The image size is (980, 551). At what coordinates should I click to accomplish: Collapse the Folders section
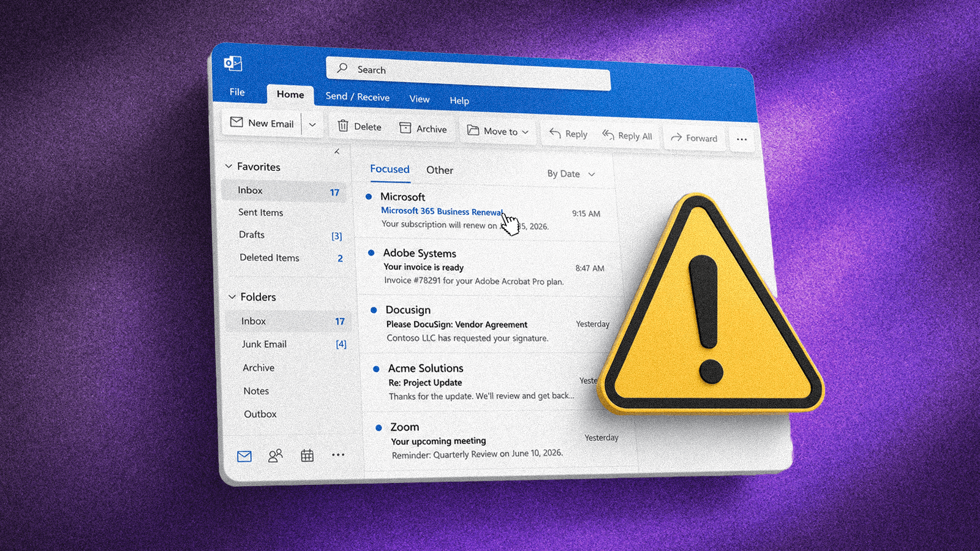tap(232, 297)
